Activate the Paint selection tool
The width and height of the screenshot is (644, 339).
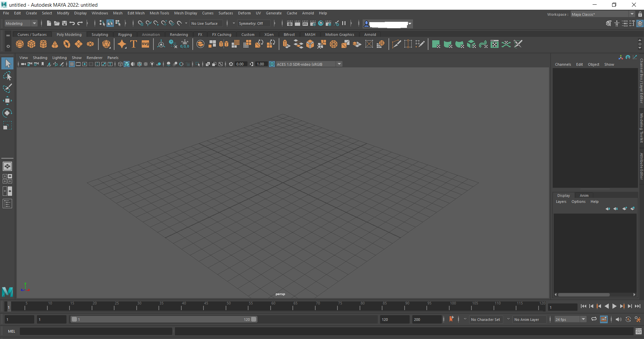click(x=7, y=88)
